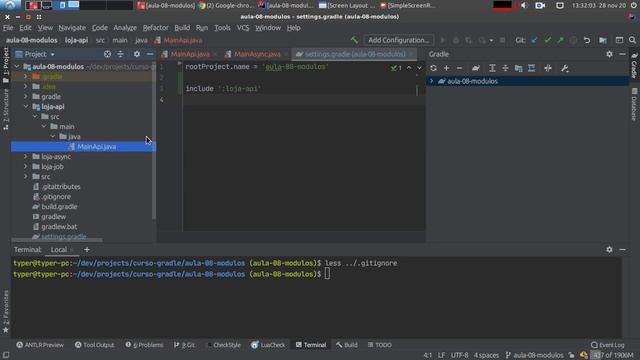Collapse all nodes in Gradle panel
This screenshot has height=360, width=640.
tap(505, 68)
